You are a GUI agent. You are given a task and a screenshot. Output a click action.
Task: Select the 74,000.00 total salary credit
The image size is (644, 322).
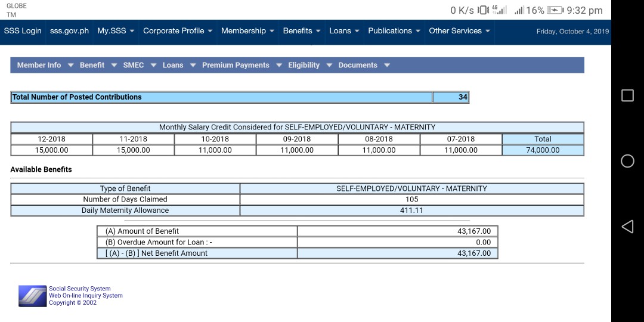[543, 150]
